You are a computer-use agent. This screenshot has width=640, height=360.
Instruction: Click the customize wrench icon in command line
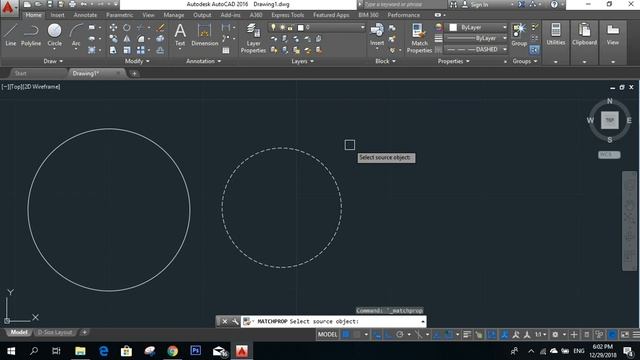pyautogui.click(x=235, y=322)
